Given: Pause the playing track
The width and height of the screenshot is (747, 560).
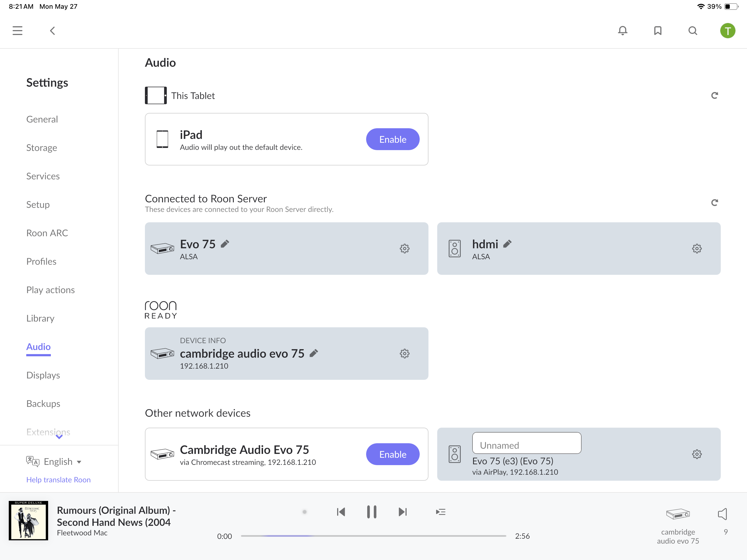Looking at the screenshot, I should [x=372, y=512].
